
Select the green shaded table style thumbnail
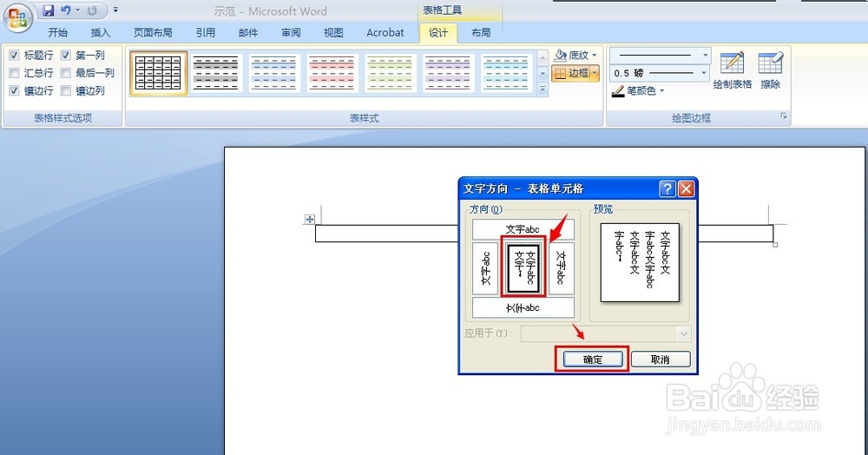coord(390,73)
